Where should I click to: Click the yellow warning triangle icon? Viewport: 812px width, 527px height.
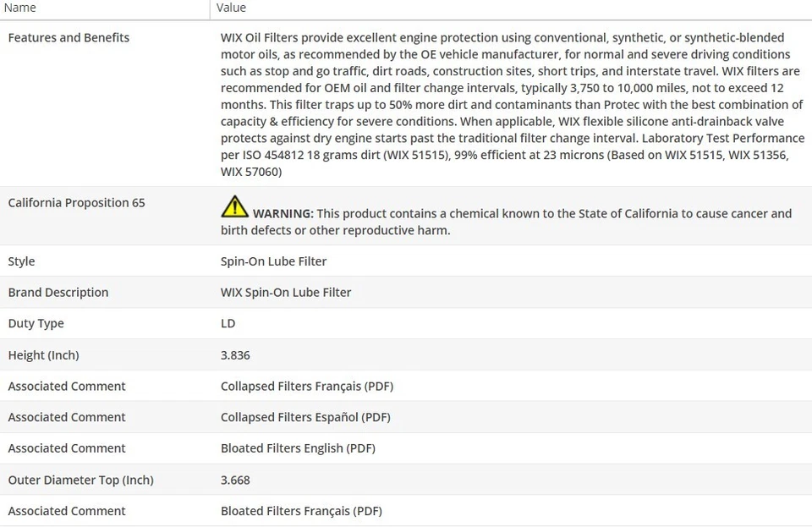tap(234, 206)
